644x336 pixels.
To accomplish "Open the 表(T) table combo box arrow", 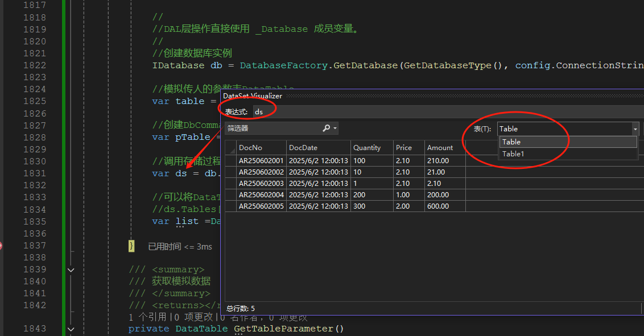I will (635, 129).
